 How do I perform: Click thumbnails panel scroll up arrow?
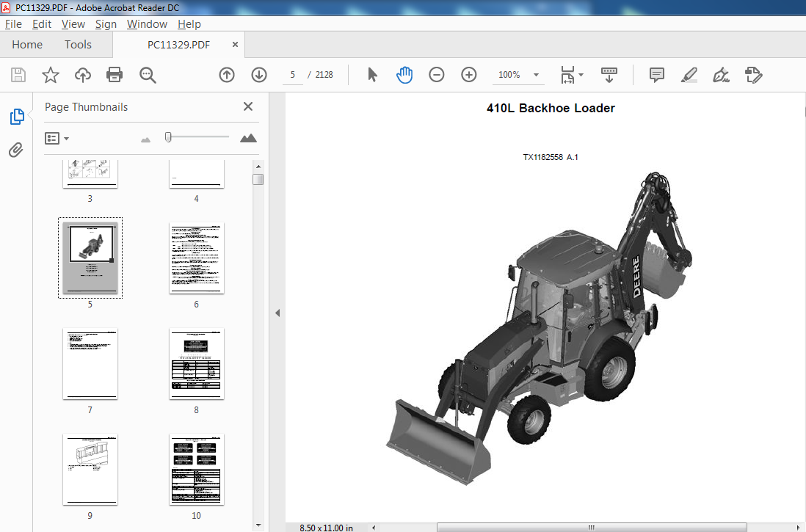[x=258, y=166]
